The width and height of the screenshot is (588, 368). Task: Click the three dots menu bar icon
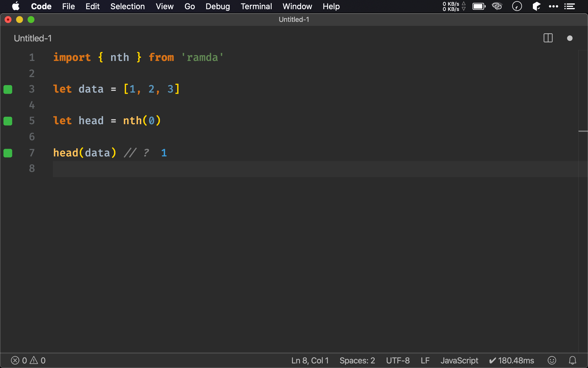click(553, 6)
